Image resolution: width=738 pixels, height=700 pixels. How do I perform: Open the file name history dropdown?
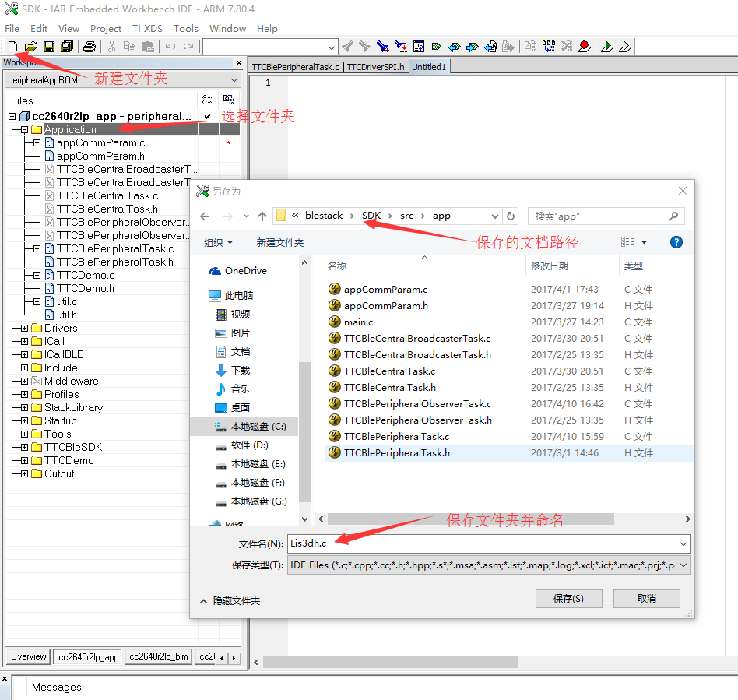[x=684, y=543]
